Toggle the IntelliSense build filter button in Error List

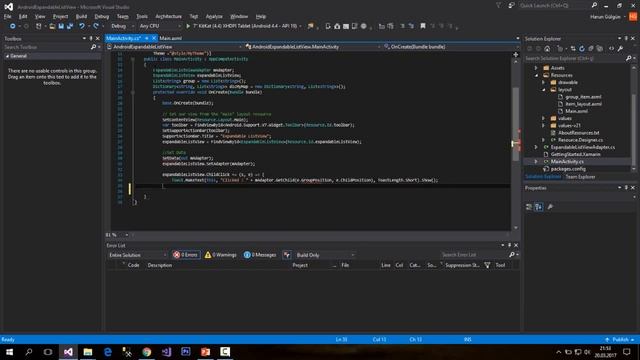287,255
